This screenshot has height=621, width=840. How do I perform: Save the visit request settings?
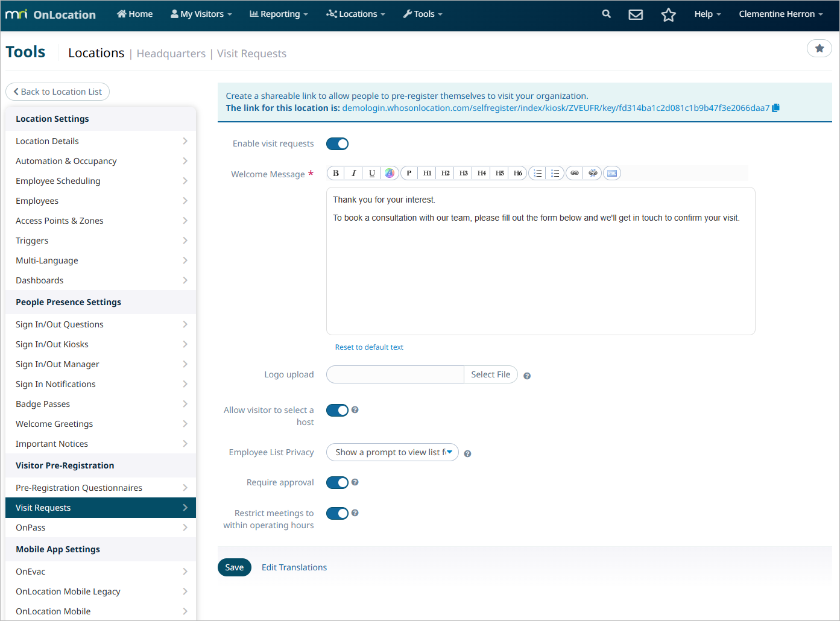(235, 567)
